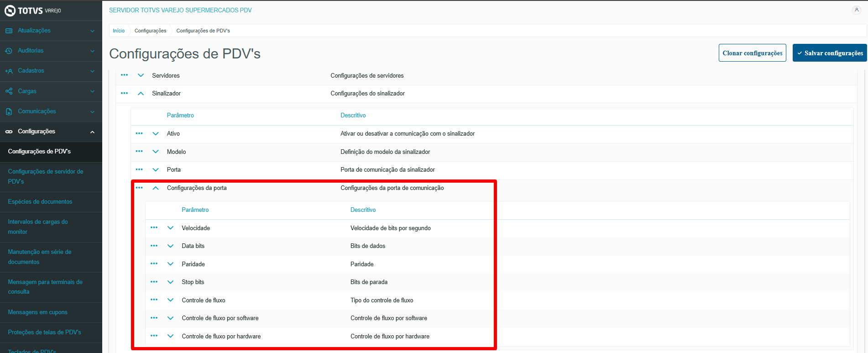The width and height of the screenshot is (868, 353).
Task: Click the Auditorias history icon
Action: tap(9, 51)
